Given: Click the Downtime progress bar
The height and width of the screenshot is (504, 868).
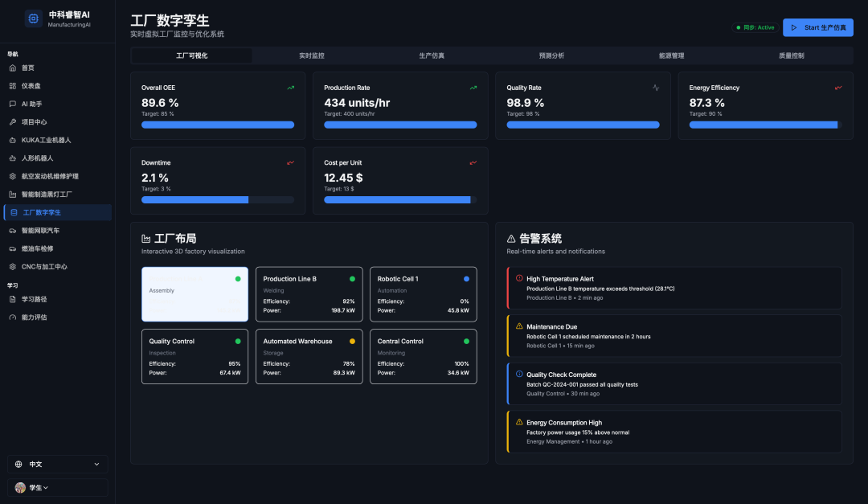Looking at the screenshot, I should point(218,199).
